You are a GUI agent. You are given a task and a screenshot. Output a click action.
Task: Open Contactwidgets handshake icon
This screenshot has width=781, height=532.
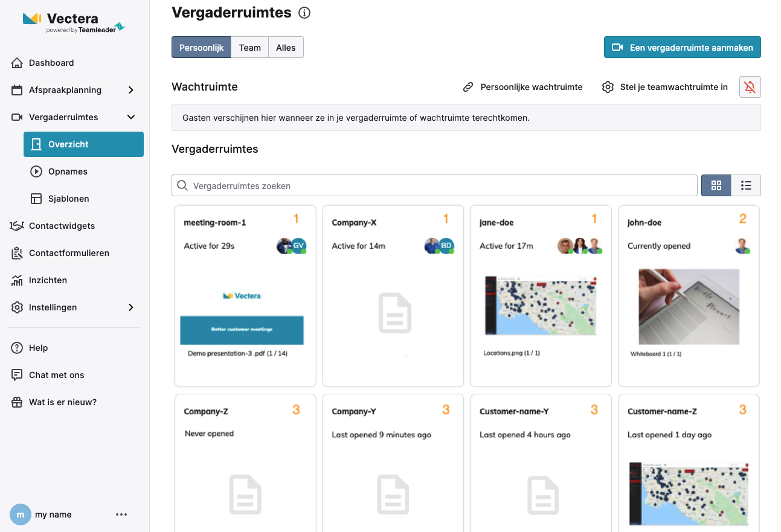[17, 226]
